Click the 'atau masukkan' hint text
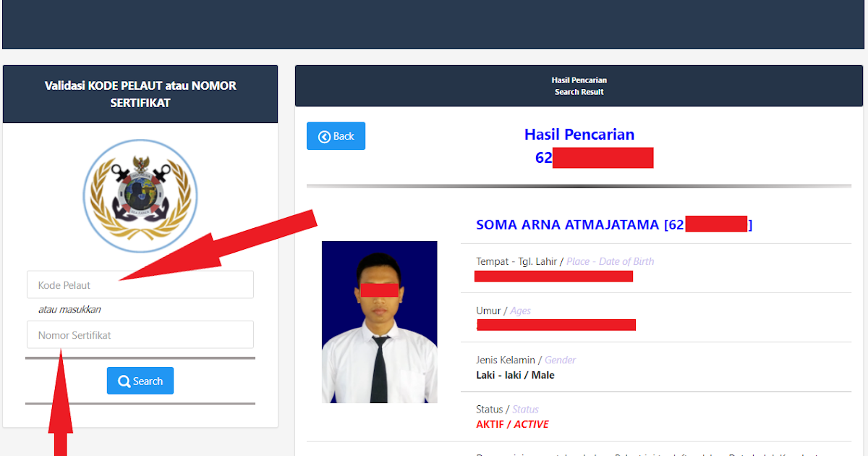 [x=69, y=309]
